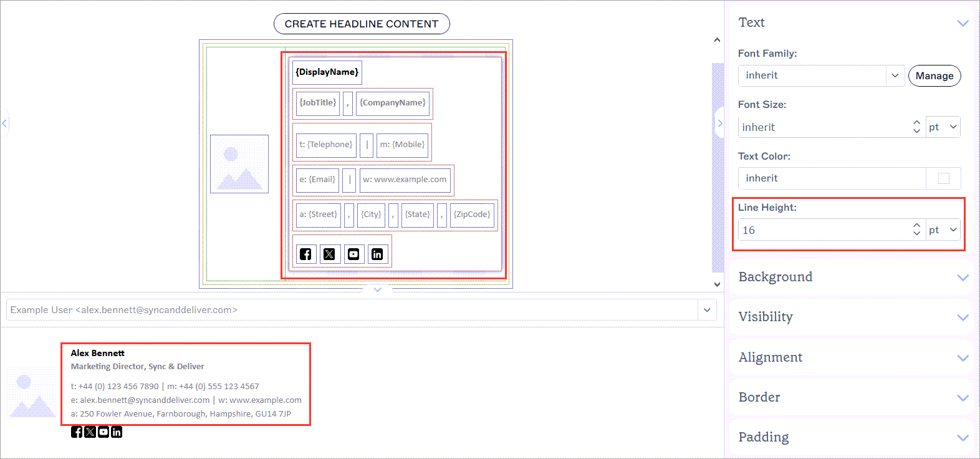Open the Font Family dropdown
The image size is (980, 459).
[895, 75]
